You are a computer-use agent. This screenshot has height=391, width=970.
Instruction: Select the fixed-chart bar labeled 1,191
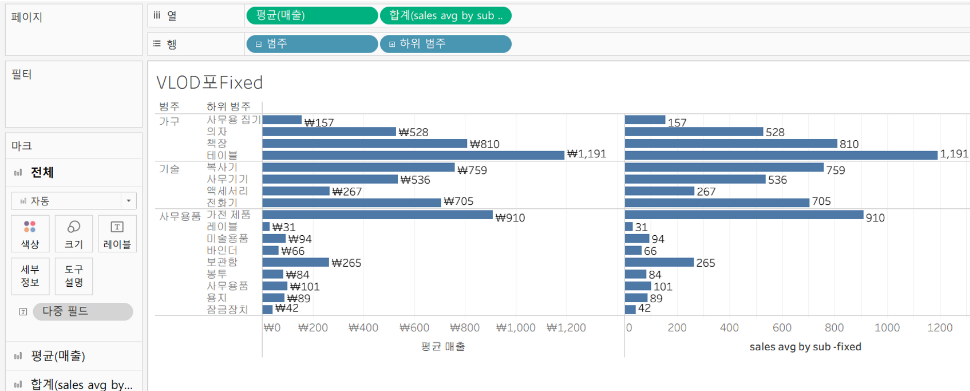coord(781,155)
